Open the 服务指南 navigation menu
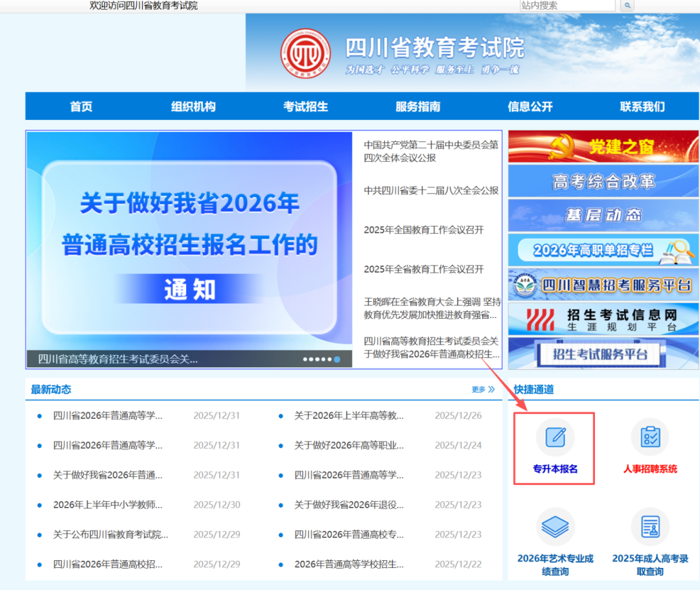 coord(417,107)
